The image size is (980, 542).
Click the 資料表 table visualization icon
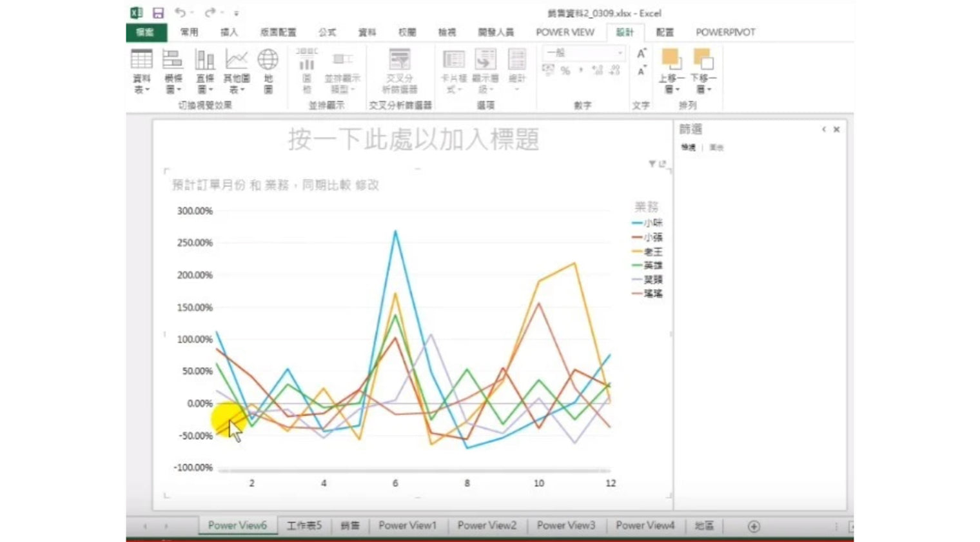coord(141,71)
